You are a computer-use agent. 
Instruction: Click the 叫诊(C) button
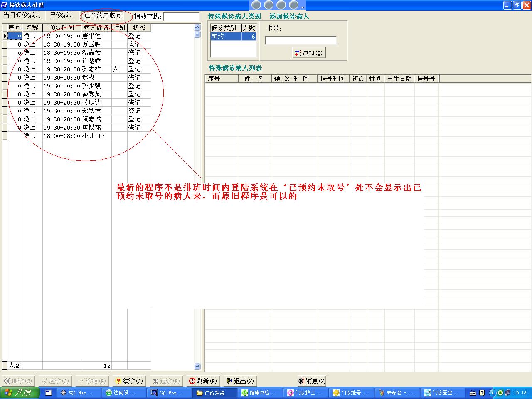click(x=18, y=381)
